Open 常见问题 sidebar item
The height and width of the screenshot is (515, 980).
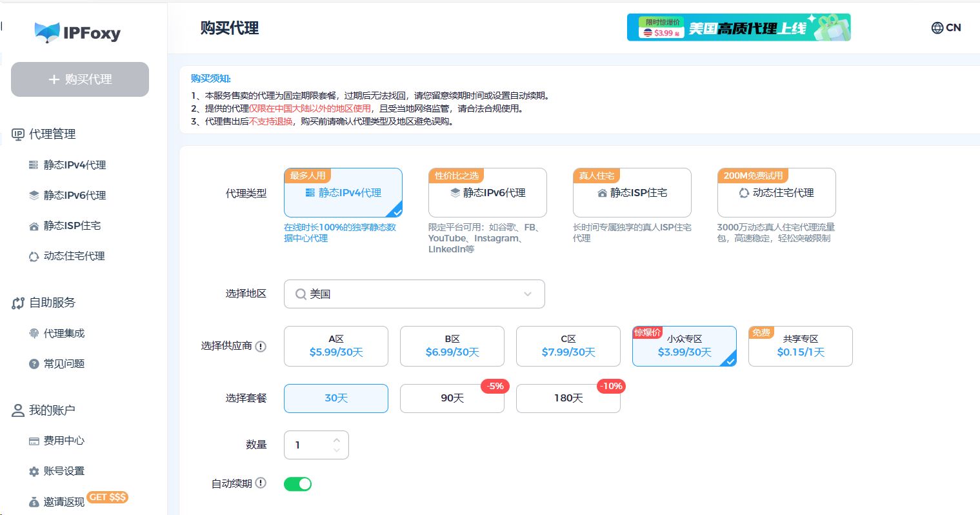(65, 363)
